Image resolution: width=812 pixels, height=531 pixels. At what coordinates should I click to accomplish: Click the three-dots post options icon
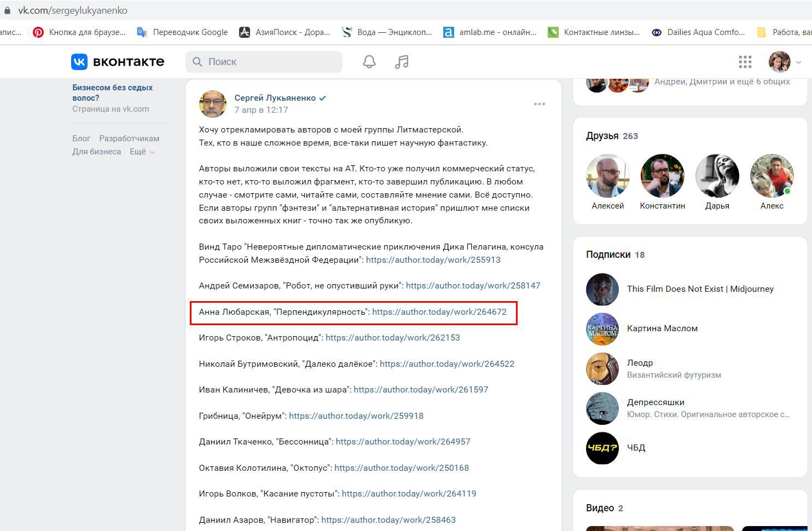[540, 104]
